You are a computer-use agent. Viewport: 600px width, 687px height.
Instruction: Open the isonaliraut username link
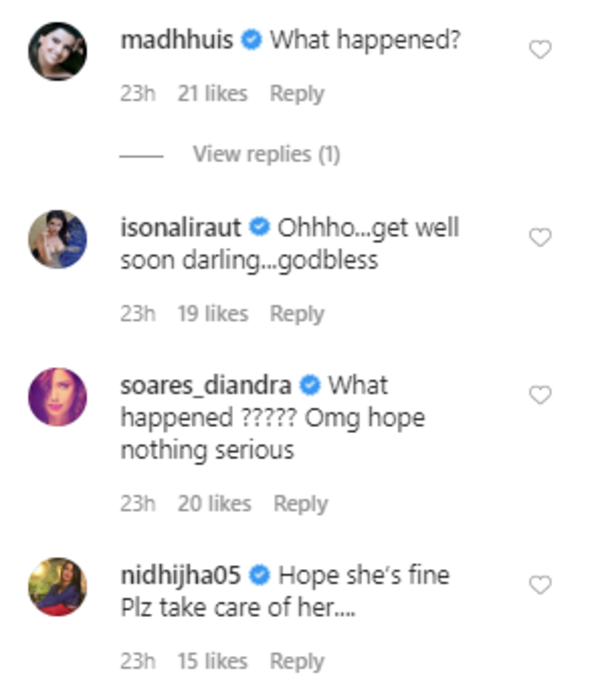[181, 228]
